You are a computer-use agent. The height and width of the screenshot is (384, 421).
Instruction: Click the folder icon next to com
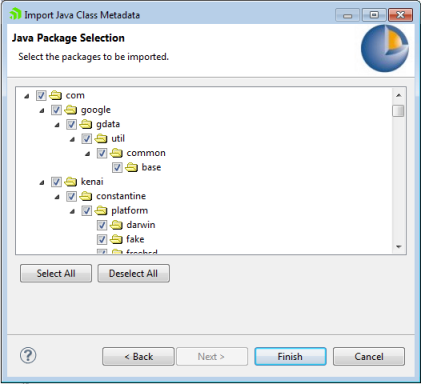pyautogui.click(x=56, y=96)
